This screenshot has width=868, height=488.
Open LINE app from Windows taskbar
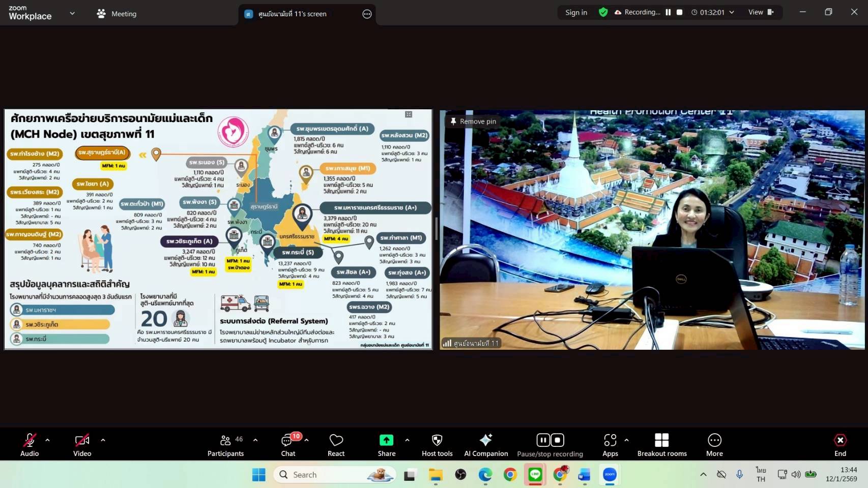535,475
